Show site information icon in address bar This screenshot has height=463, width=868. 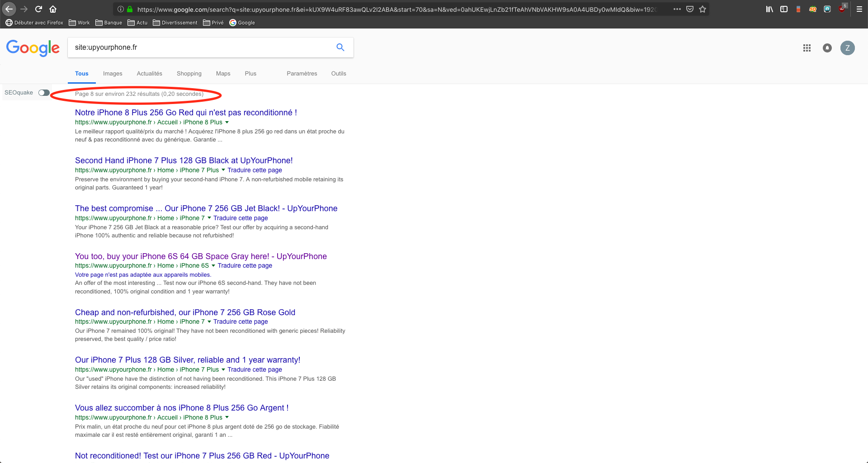(120, 9)
